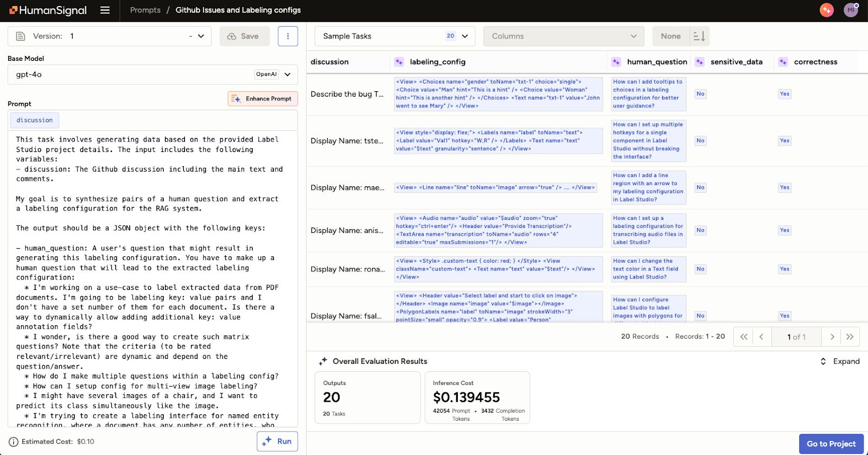The image size is (868, 455).
Task: Navigate to Prompts breadcrumb
Action: pyautogui.click(x=145, y=10)
